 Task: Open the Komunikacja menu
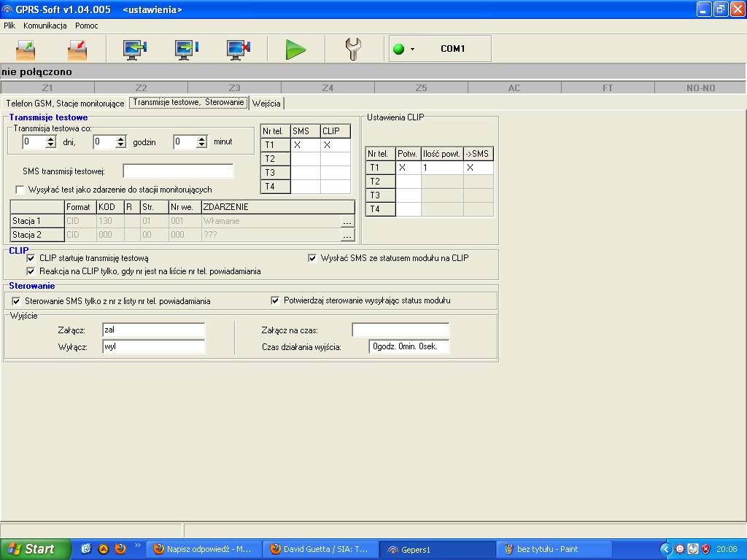pyautogui.click(x=44, y=26)
